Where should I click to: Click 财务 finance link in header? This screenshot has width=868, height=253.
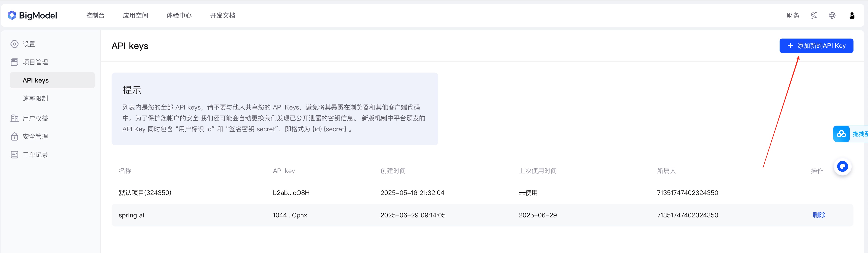[792, 15]
